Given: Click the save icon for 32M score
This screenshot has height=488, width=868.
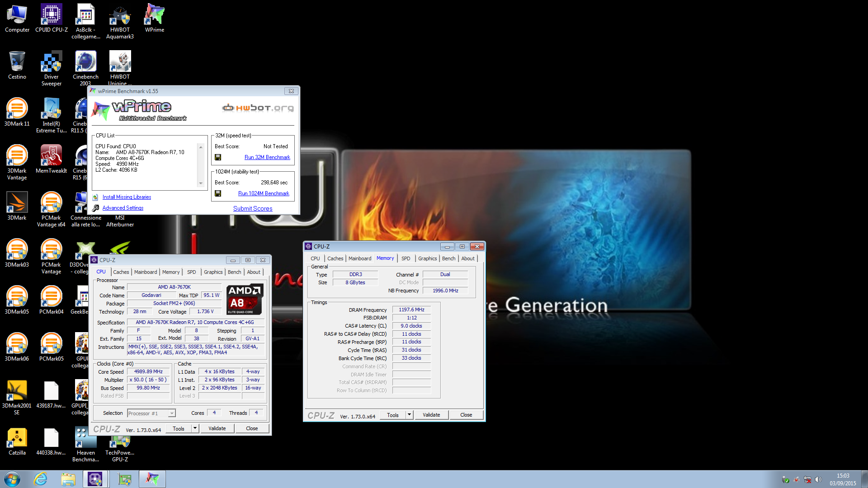Looking at the screenshot, I should point(218,157).
